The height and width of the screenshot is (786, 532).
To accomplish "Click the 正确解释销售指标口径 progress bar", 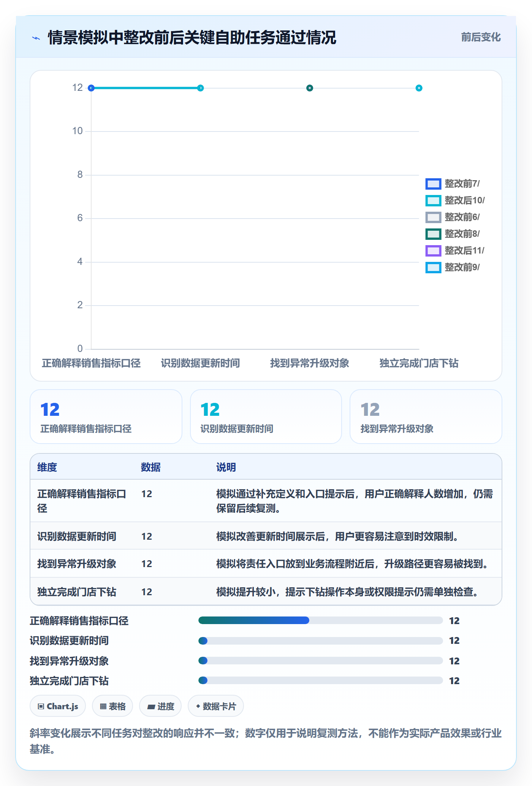I will coord(321,620).
